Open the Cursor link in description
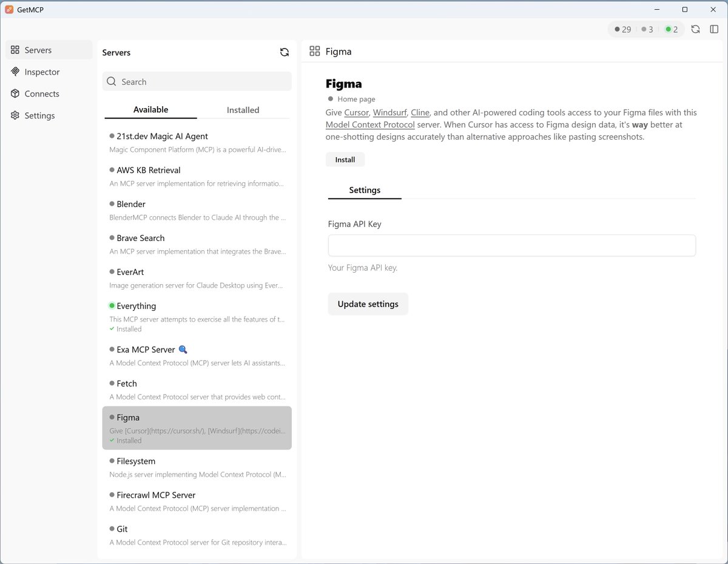The image size is (728, 564). click(x=356, y=112)
